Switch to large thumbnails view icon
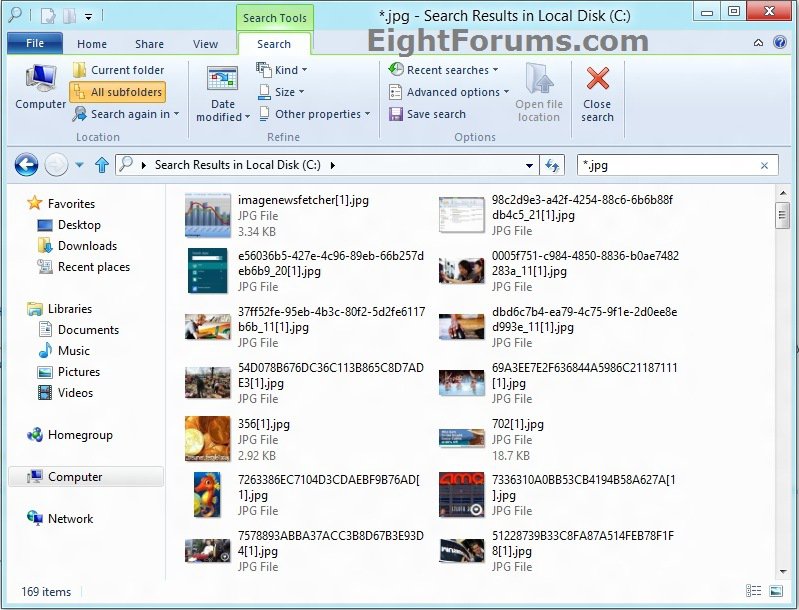Image resolution: width=799 pixels, height=610 pixels. (775, 592)
